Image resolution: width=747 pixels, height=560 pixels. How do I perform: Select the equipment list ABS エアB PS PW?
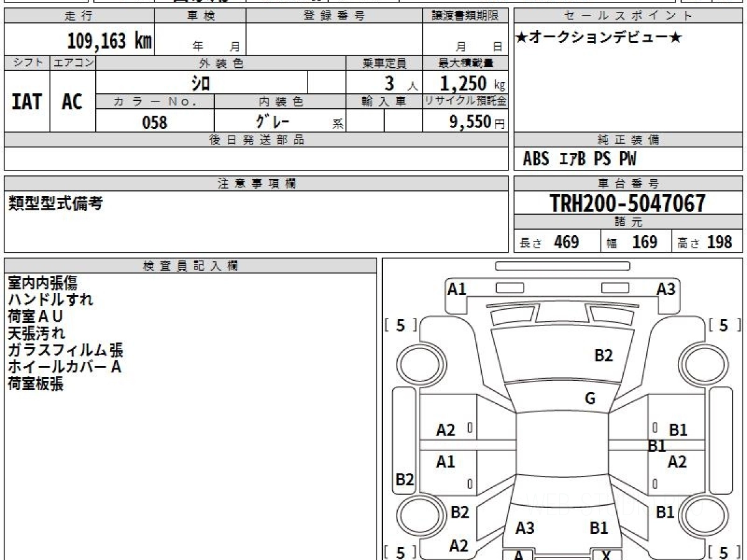(580, 159)
